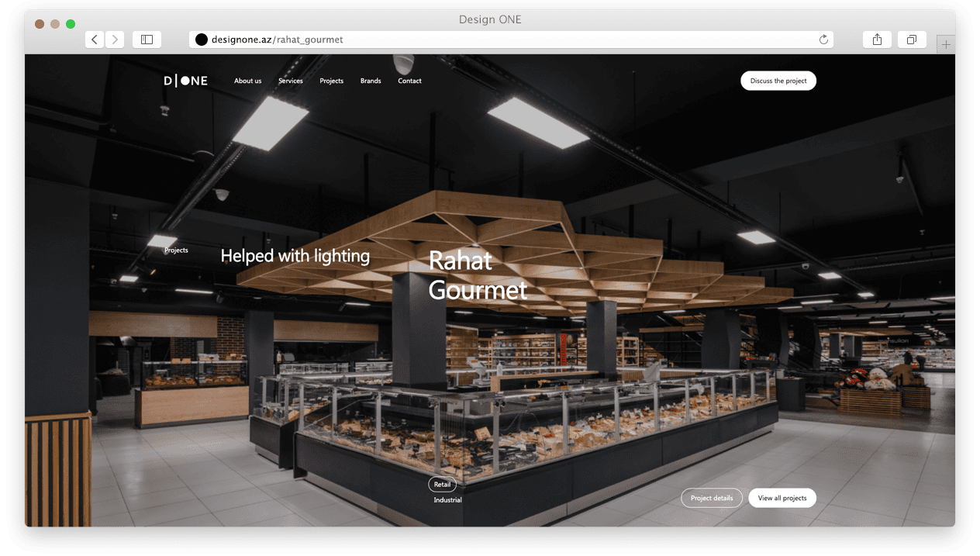Screen dimensions: 980x556
Task: Click View all projects button
Action: (782, 498)
